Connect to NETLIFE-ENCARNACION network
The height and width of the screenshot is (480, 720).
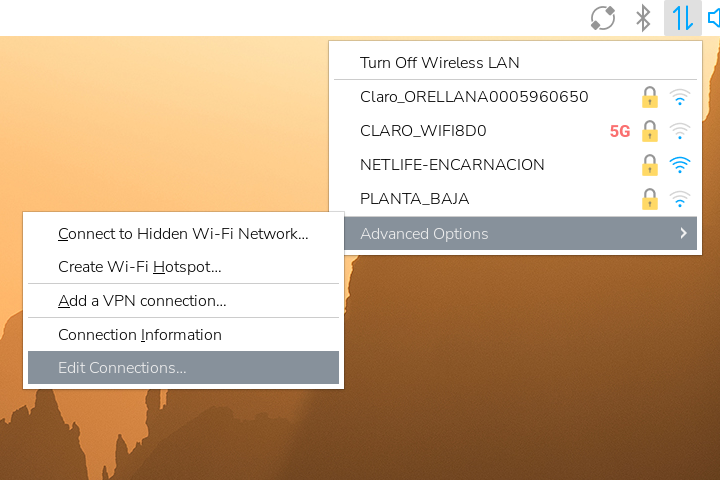(515, 165)
